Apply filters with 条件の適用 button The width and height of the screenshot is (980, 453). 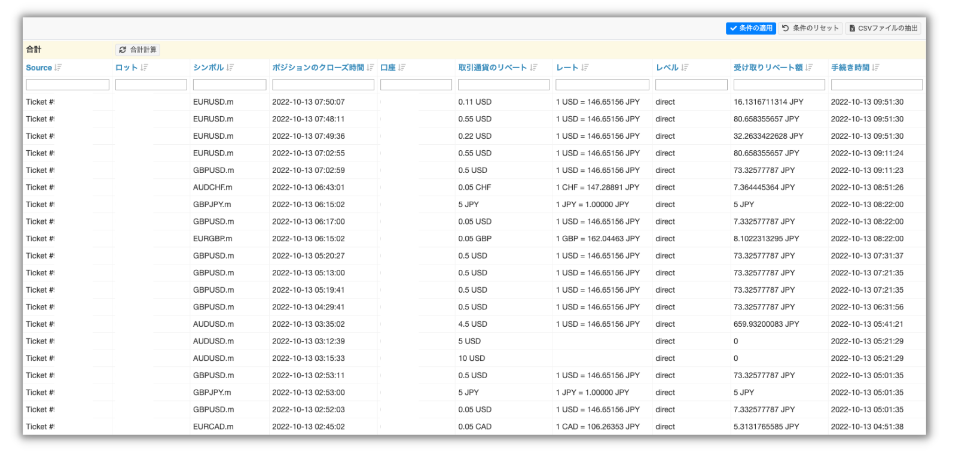coord(751,28)
